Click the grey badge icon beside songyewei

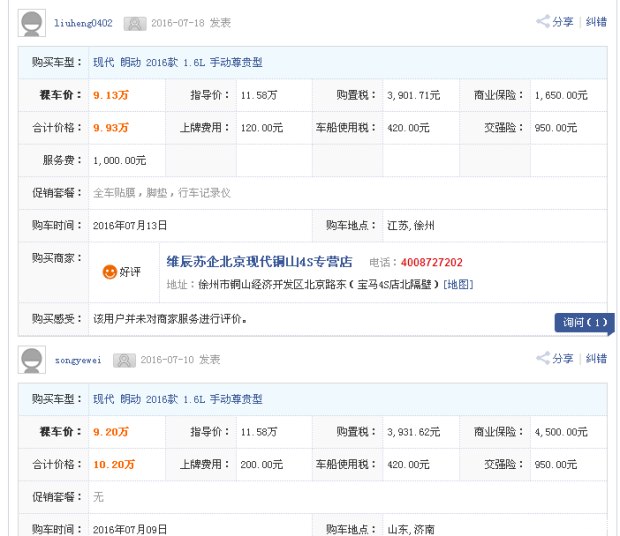coord(124,360)
